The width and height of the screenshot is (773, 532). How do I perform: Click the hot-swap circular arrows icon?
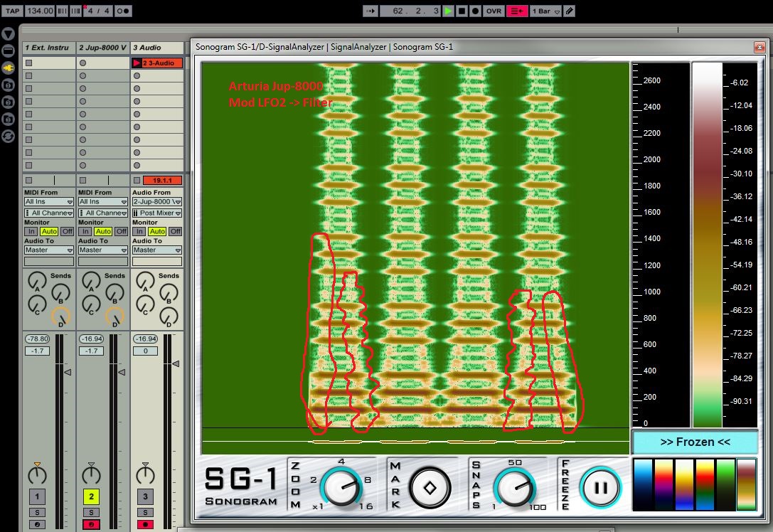[x=8, y=136]
